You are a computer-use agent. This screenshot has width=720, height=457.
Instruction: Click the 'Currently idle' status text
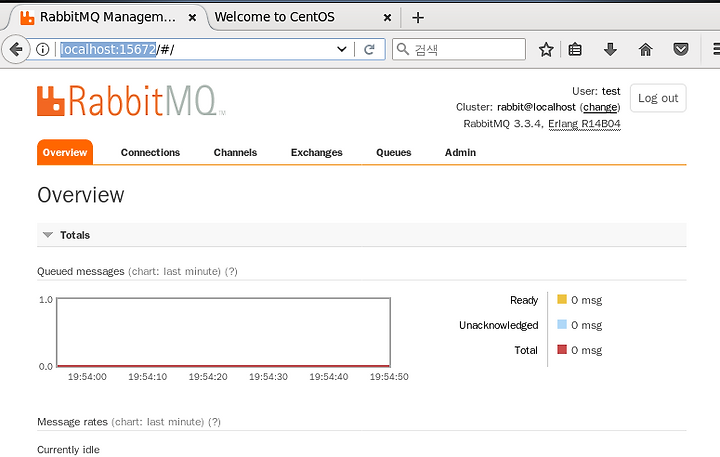pyautogui.click(x=68, y=450)
